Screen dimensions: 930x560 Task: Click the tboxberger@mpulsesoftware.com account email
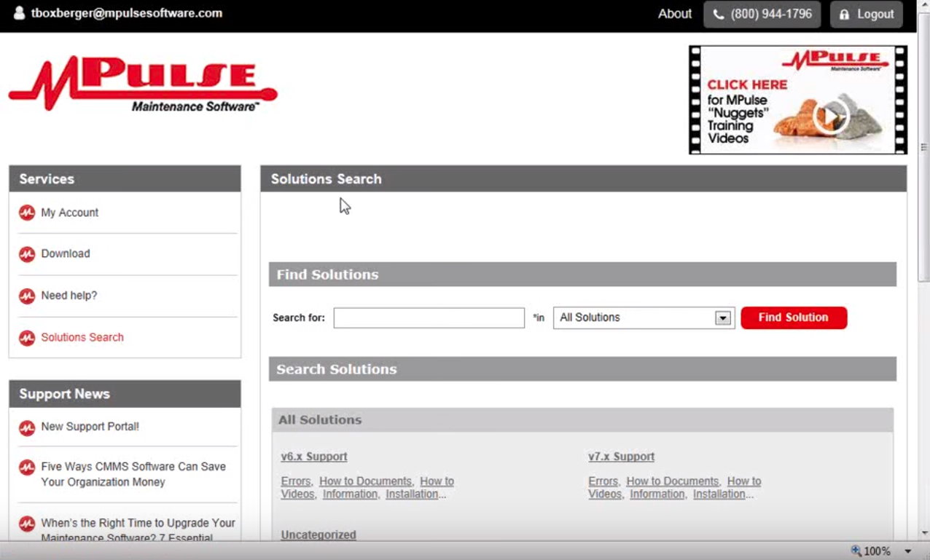coord(127,13)
